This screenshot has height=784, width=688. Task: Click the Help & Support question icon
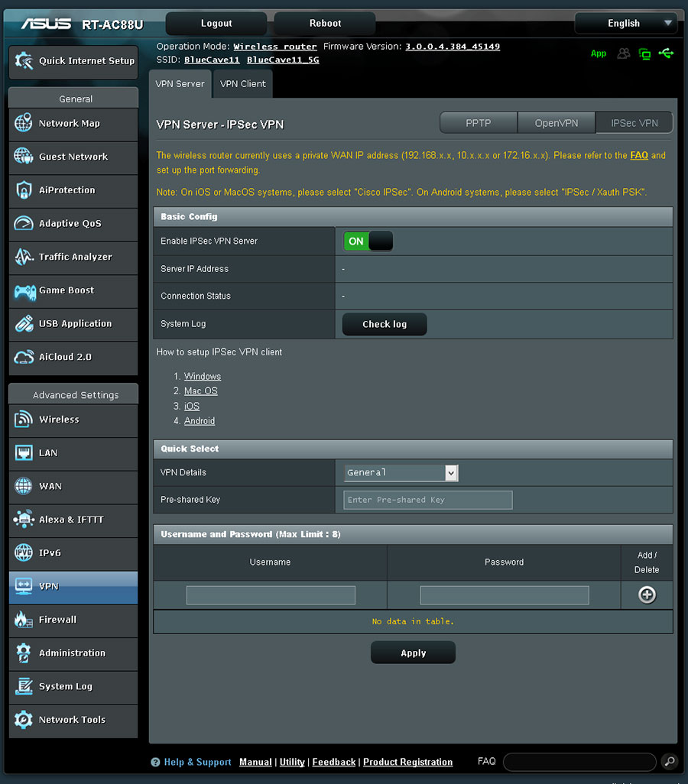[155, 762]
